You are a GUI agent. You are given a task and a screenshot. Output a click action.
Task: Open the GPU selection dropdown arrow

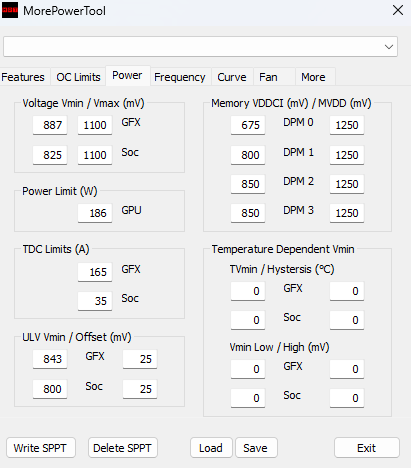389,47
